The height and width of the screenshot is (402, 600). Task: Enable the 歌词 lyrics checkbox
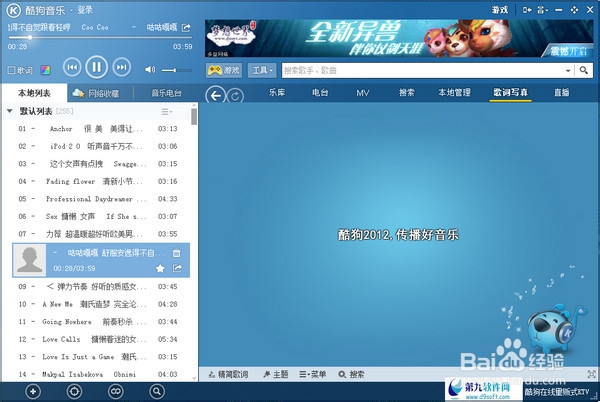(11, 70)
